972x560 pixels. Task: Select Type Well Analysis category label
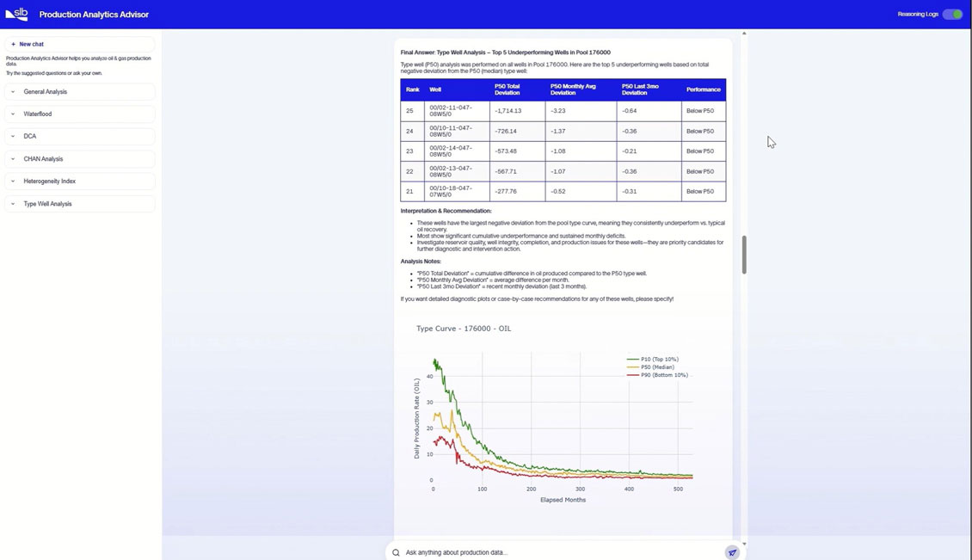click(x=47, y=203)
